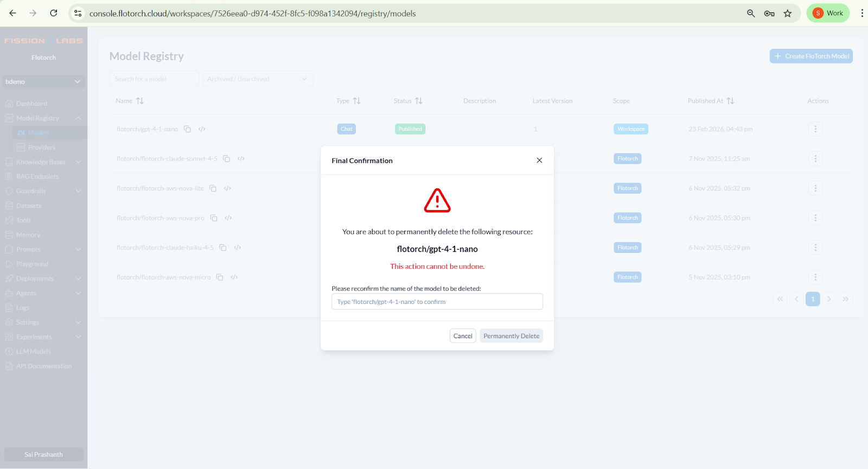This screenshot has height=469, width=868.
Task: Open code snippet for flotorch/gpt-4-1-nano
Action: click(202, 129)
